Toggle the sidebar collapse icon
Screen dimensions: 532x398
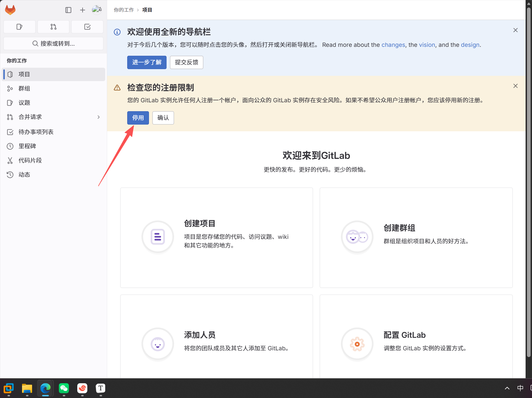(68, 10)
